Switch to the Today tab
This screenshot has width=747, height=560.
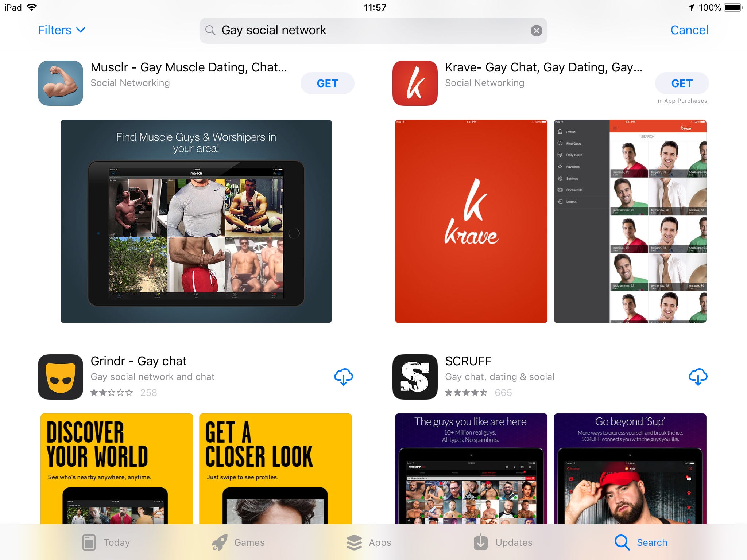pos(106,542)
